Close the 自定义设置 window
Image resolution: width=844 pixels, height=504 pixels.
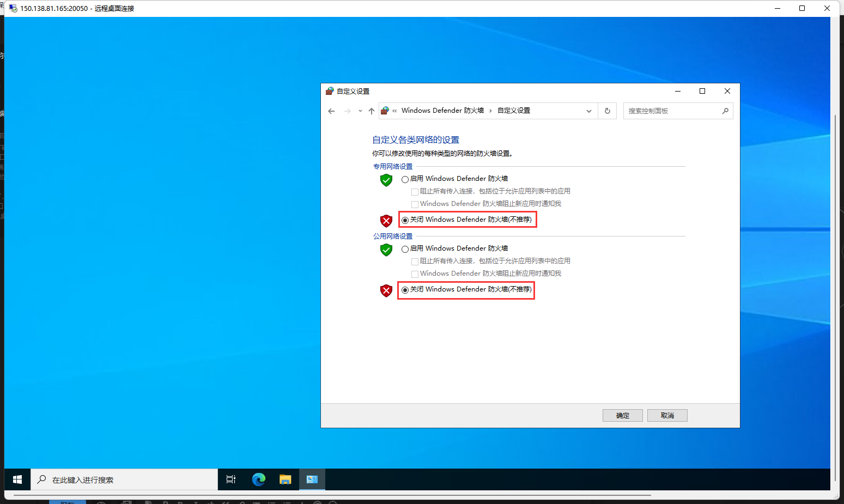727,91
